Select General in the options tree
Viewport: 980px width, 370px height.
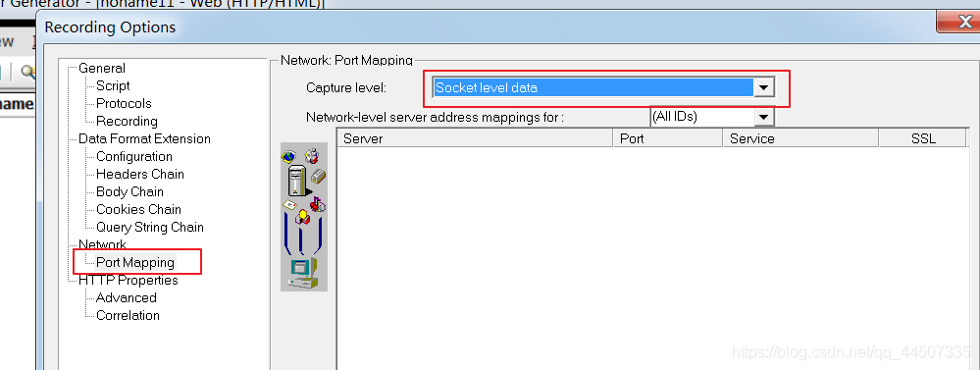point(102,68)
